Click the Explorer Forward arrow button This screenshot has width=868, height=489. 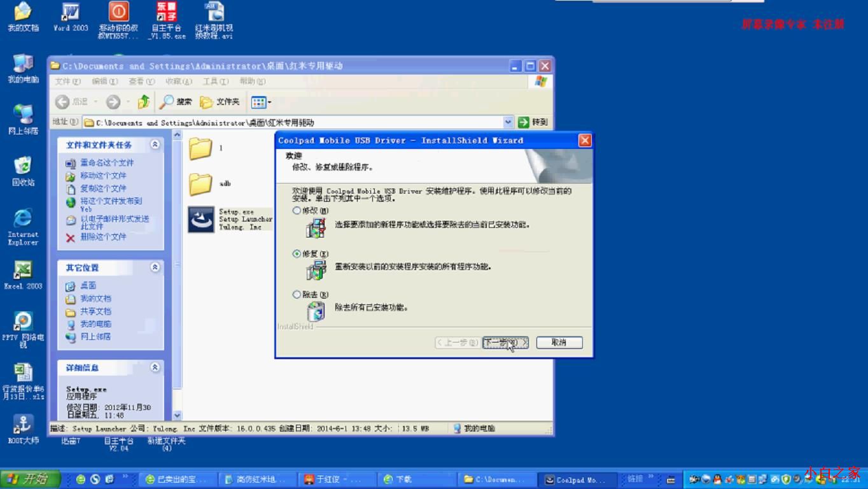(113, 102)
